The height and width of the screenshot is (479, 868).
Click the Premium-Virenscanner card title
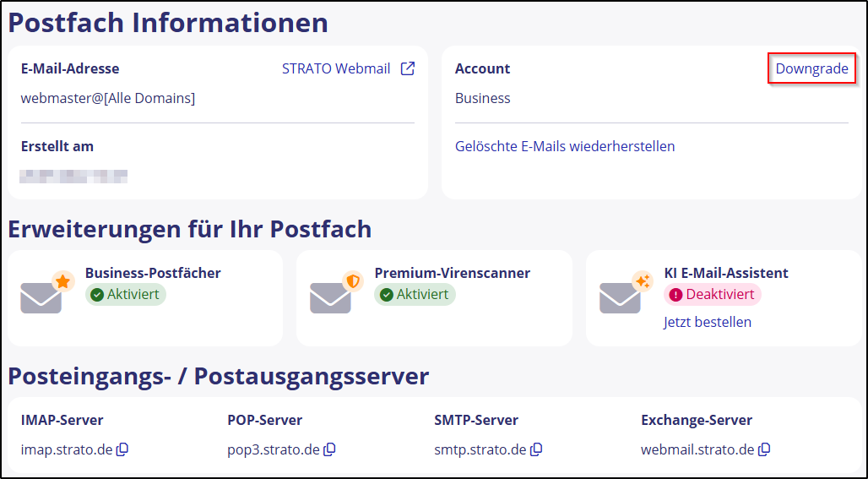pyautogui.click(x=453, y=273)
